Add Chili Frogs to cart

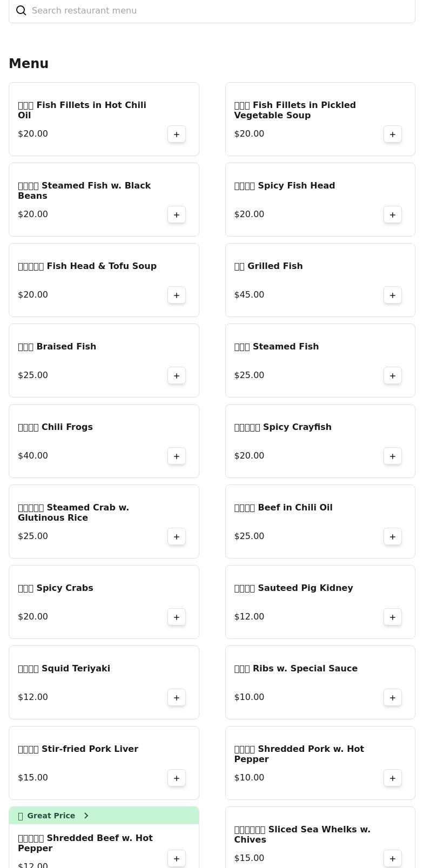177,456
